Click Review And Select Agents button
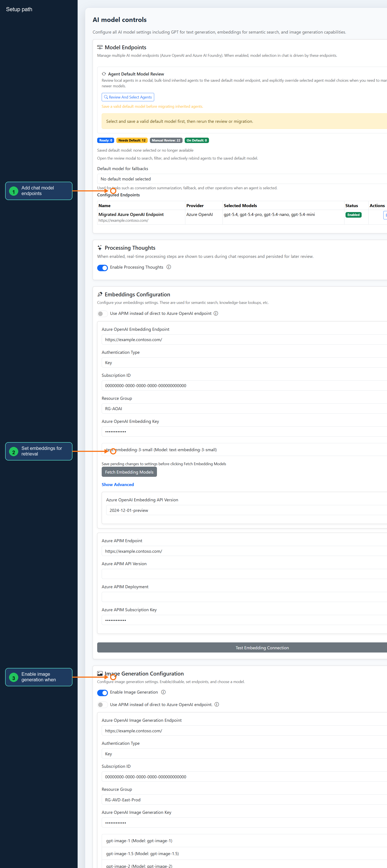The image size is (387, 868). tap(128, 97)
